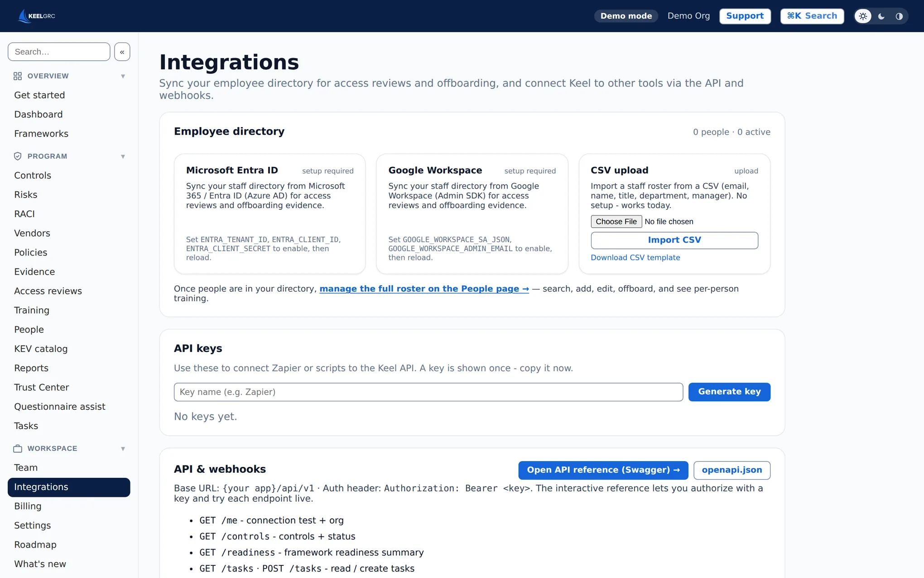Open the People page roster link
The height and width of the screenshot is (578, 924).
point(424,289)
